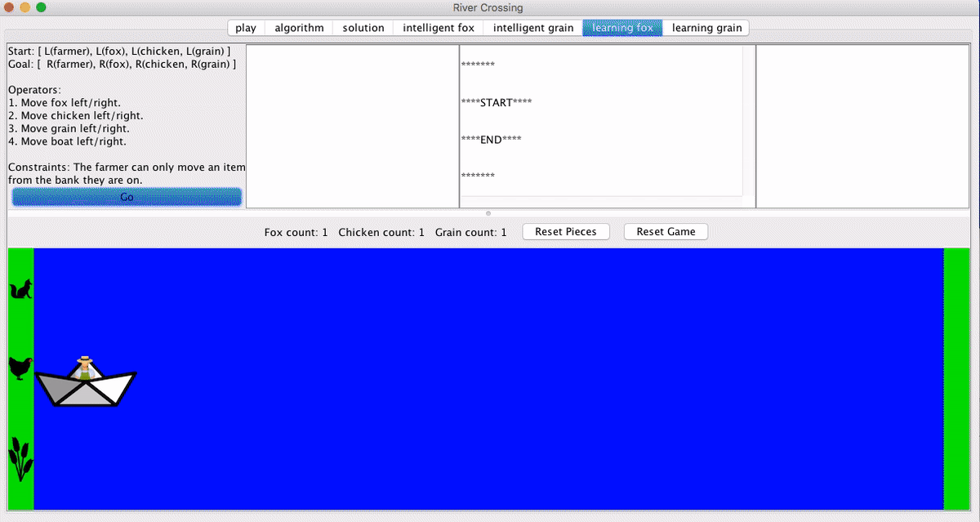Click the learning fox tab
The width and height of the screenshot is (980, 522).
click(x=622, y=28)
